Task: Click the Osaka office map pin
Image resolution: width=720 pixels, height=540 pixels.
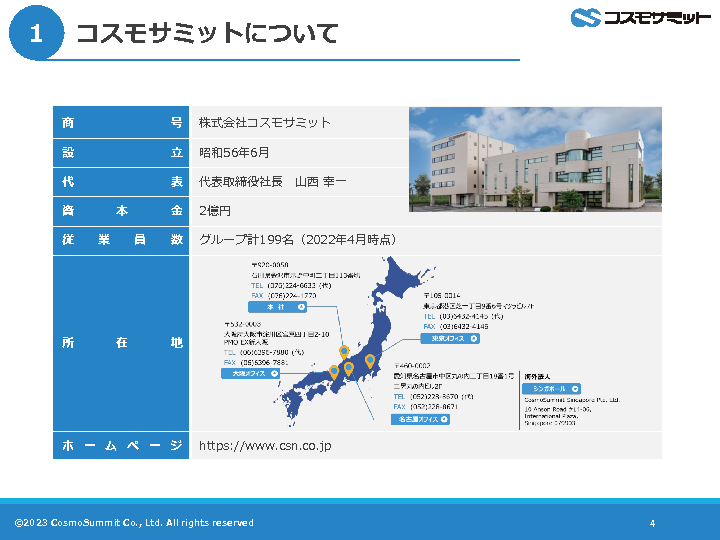Action: pos(334,371)
